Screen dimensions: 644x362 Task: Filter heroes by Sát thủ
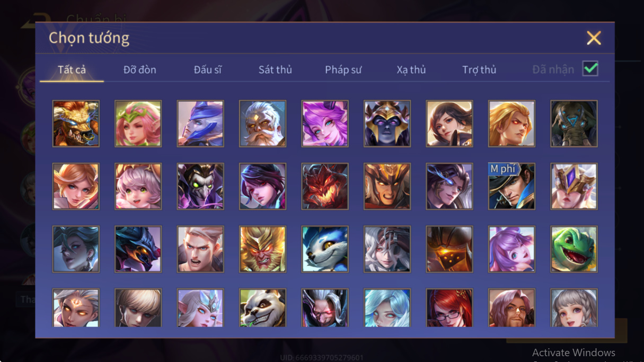[275, 69]
